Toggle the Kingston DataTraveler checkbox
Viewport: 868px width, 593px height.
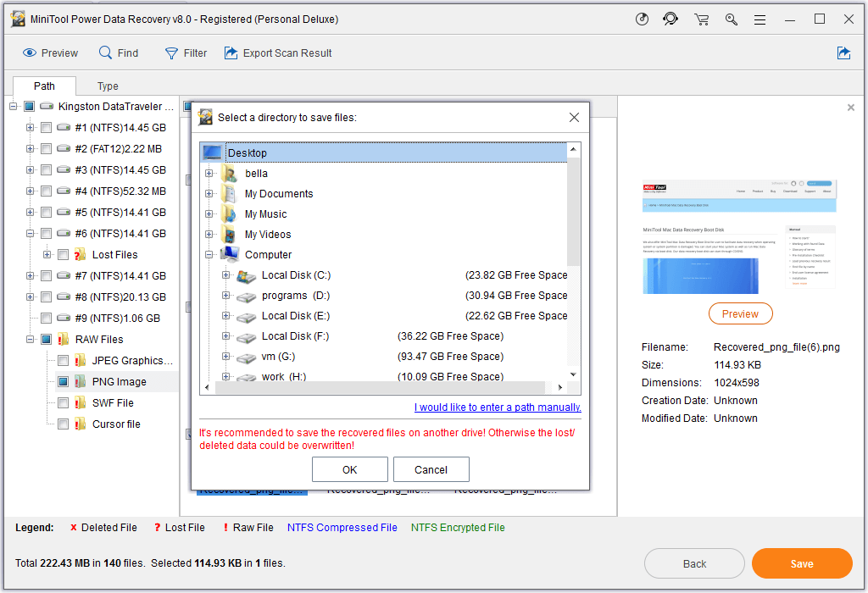[x=30, y=106]
